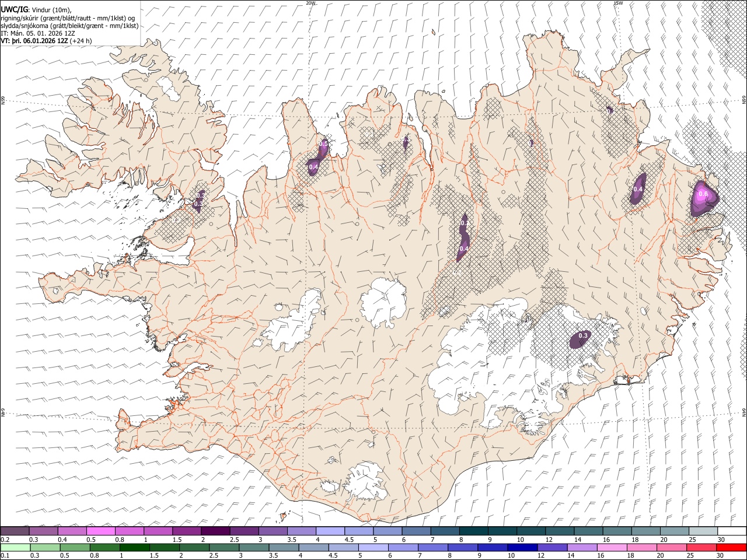Click the 0.3 label on the Vatnajökull glacier patch
This screenshot has width=747, height=560.
pos(583,335)
